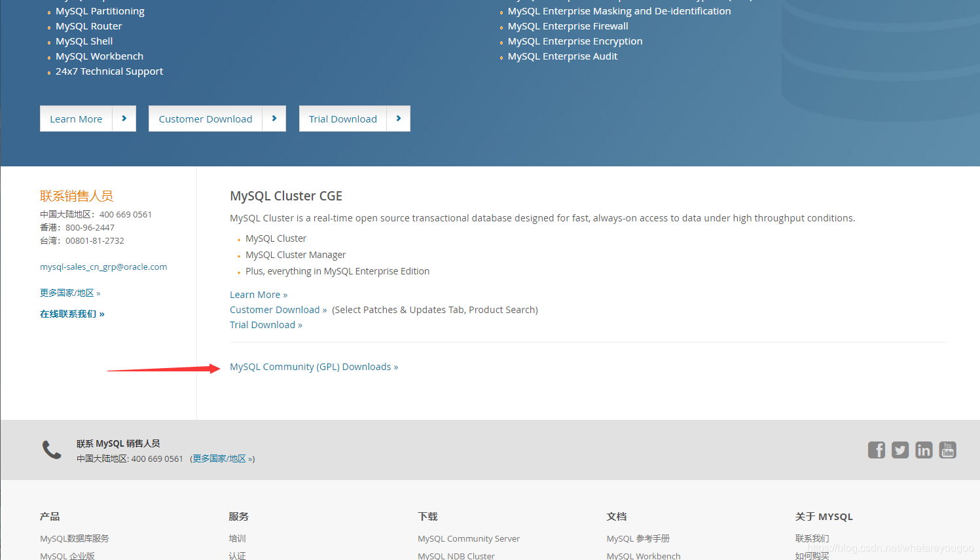This screenshot has width=980, height=560.
Task: Click the 文档 footer column heading
Action: click(617, 517)
